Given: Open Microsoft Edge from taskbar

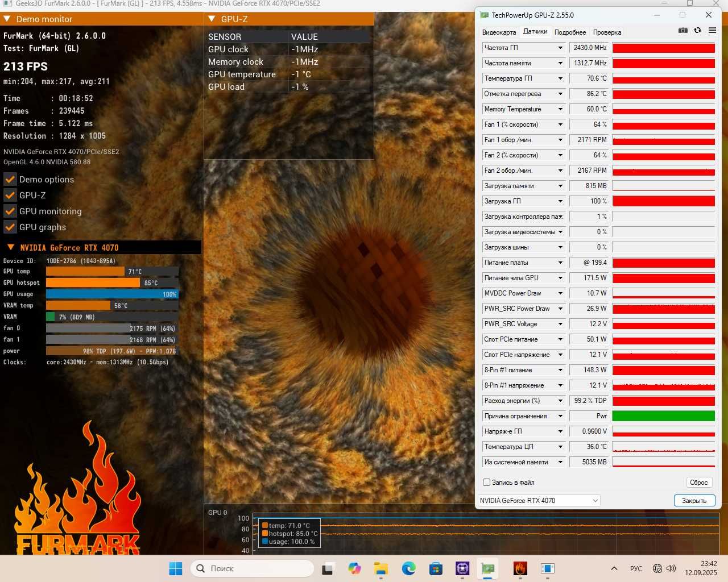Looking at the screenshot, I should tap(408, 568).
